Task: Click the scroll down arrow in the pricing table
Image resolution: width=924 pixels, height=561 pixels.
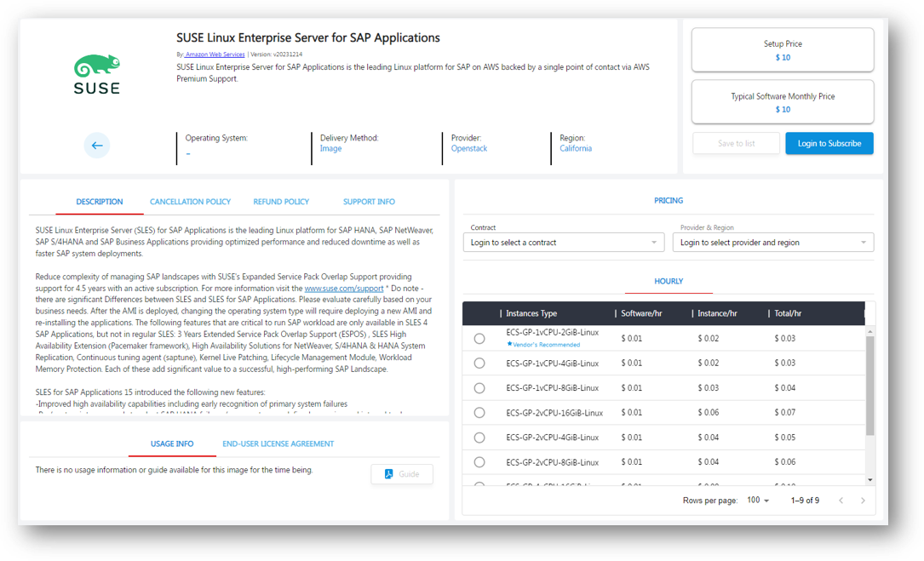Action: [x=869, y=480]
